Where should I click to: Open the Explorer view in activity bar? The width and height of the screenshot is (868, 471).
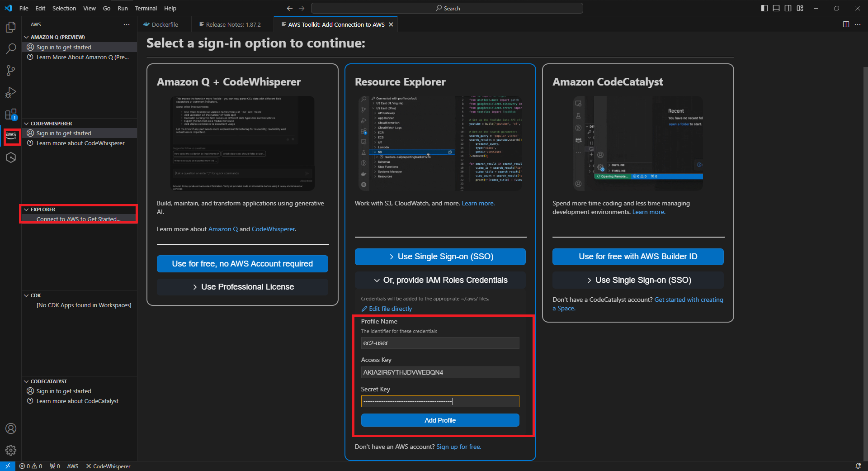coord(11,27)
